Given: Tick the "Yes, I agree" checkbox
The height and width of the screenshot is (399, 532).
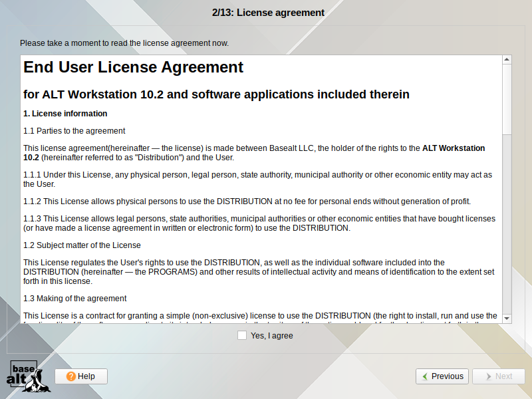Looking at the screenshot, I should coord(242,335).
